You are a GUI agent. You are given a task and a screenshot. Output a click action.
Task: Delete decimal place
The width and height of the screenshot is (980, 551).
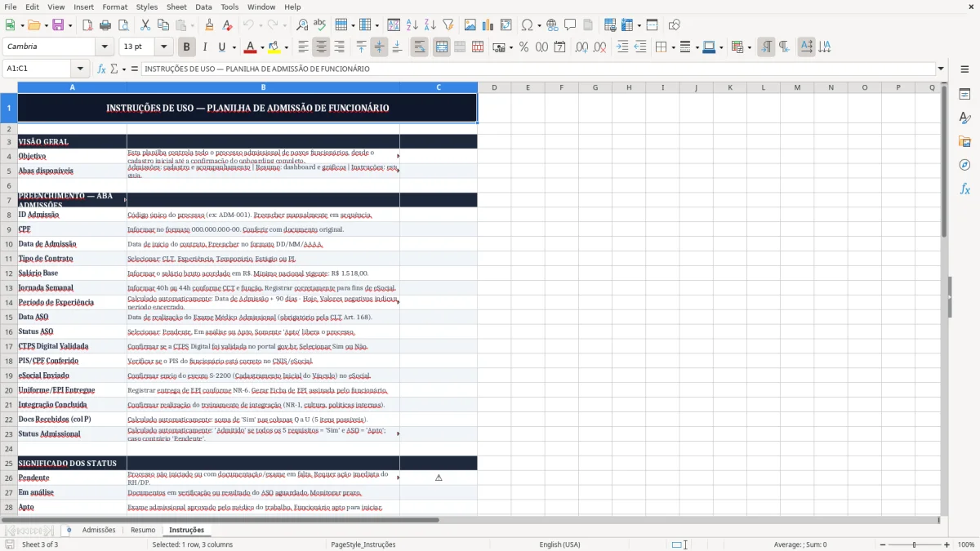click(x=599, y=47)
